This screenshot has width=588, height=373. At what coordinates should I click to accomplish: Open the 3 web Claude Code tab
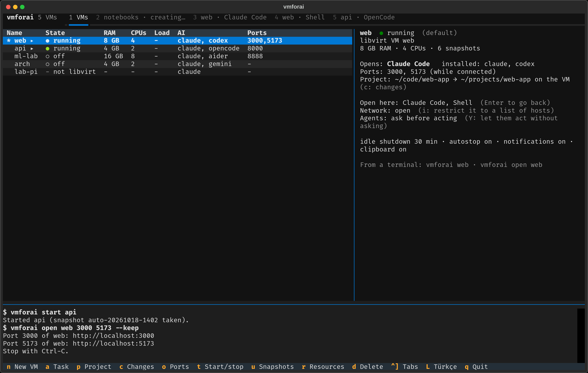click(230, 17)
